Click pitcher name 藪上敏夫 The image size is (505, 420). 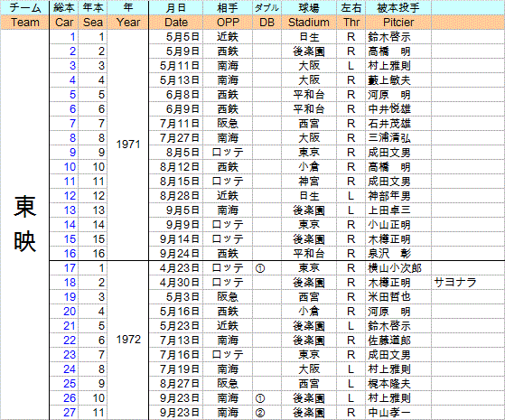click(389, 80)
